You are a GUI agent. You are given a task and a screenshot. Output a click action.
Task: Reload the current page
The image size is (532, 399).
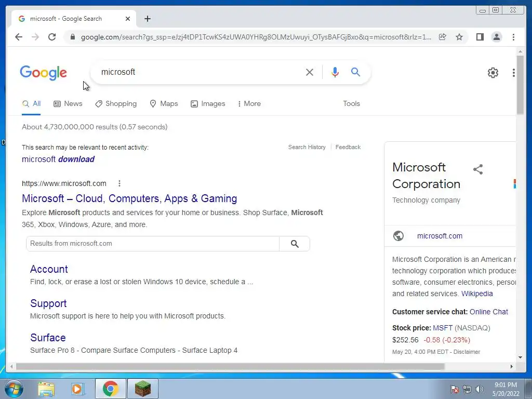tap(52, 37)
